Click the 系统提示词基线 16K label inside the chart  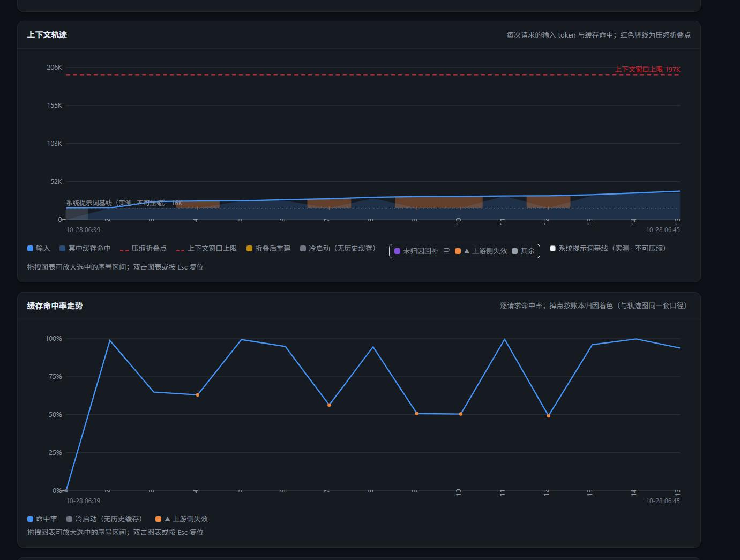124,203
